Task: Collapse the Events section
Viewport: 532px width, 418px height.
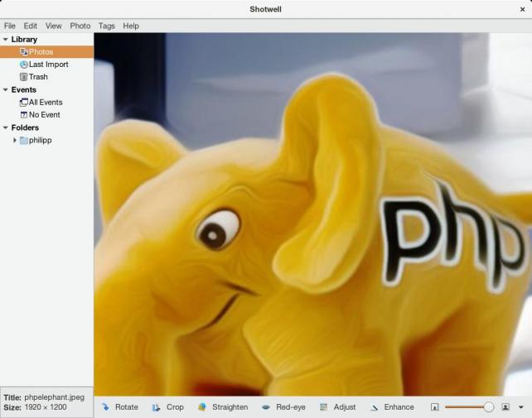Action: tap(6, 89)
